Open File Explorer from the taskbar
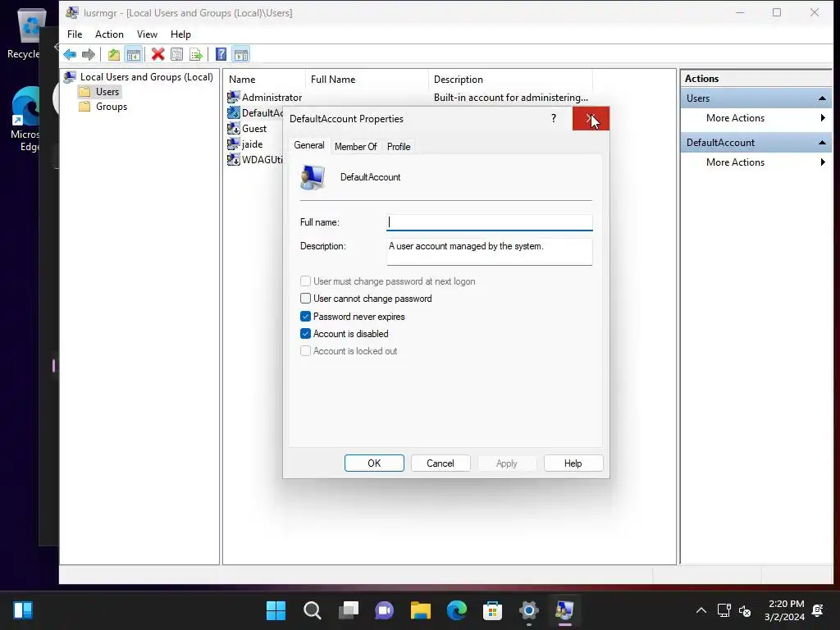 click(x=421, y=610)
